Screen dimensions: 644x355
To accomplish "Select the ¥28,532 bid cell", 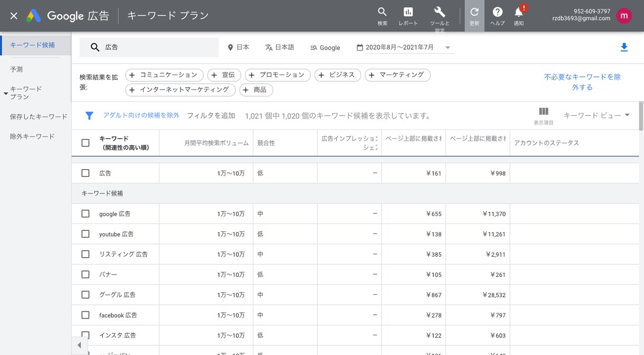I will 478,295.
